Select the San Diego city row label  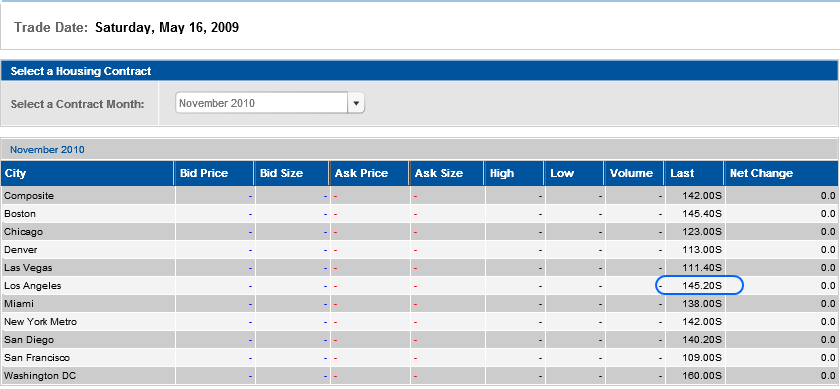click(29, 340)
